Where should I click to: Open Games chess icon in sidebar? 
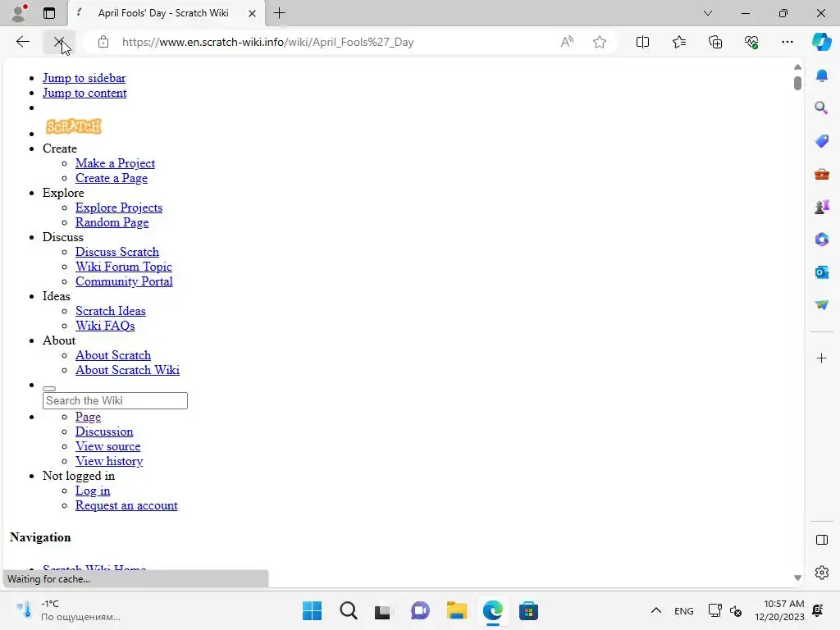tap(822, 207)
